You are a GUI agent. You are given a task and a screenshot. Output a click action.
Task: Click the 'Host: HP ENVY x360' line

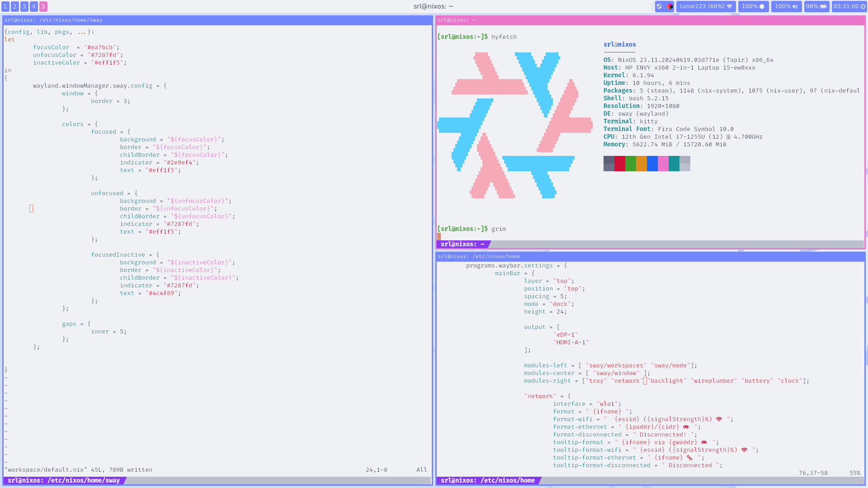point(679,67)
